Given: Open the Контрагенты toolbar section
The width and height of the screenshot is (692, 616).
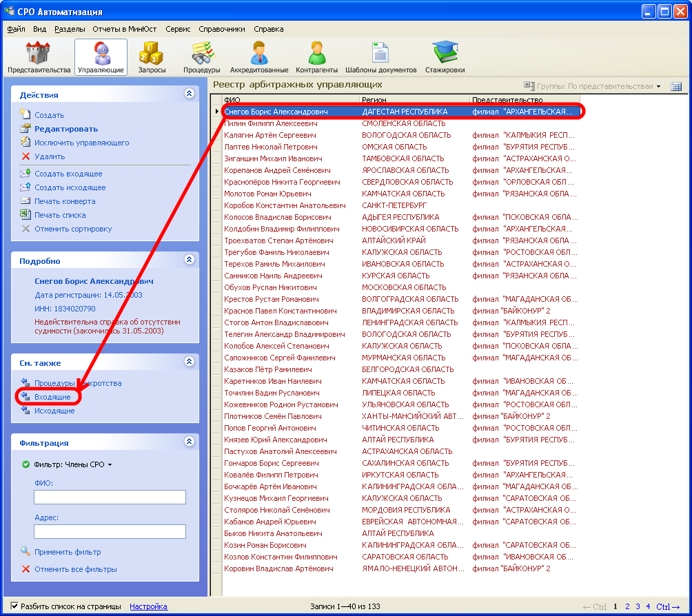Looking at the screenshot, I should 316,57.
